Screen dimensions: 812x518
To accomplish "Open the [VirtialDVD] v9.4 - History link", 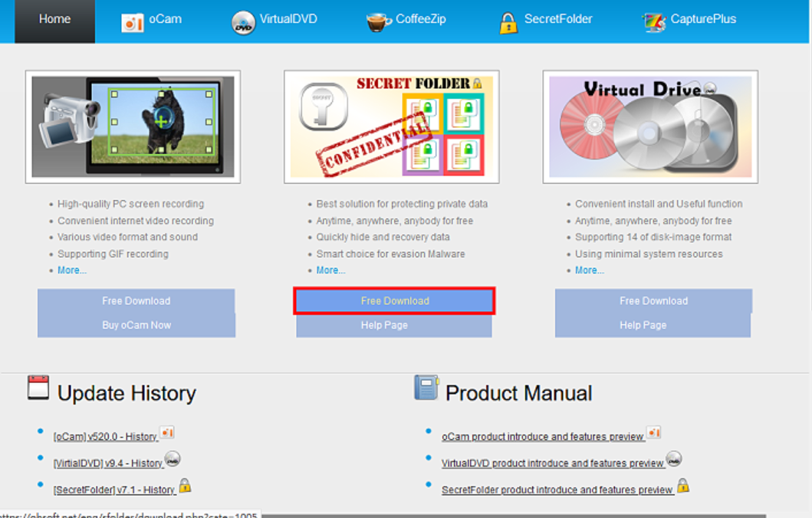I will pyautogui.click(x=108, y=463).
